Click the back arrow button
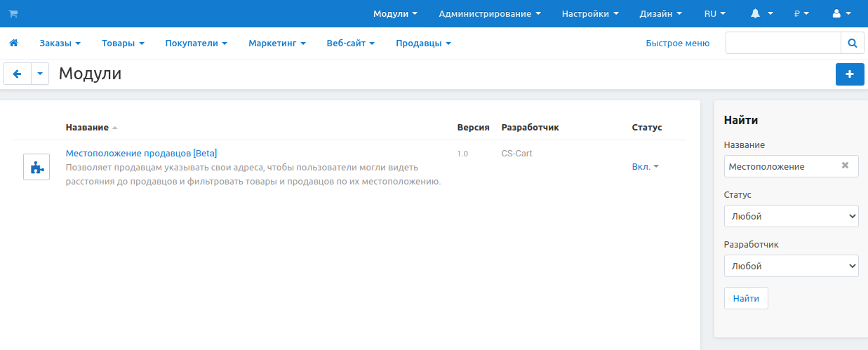Screen dimensions: 868x350 [18, 74]
